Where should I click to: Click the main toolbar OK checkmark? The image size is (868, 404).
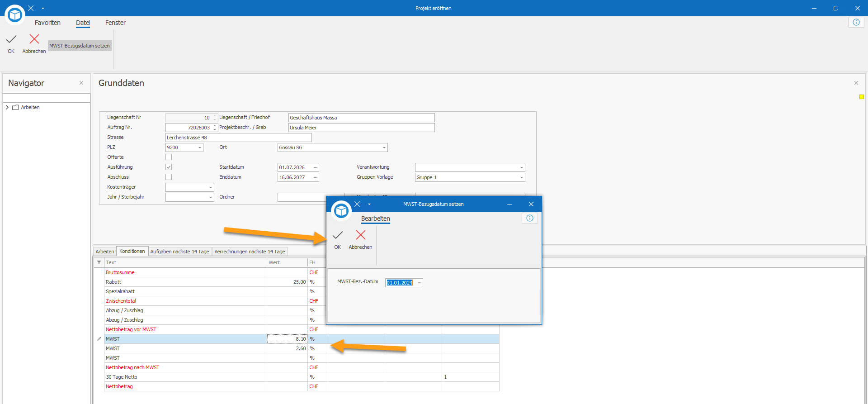pyautogui.click(x=11, y=44)
